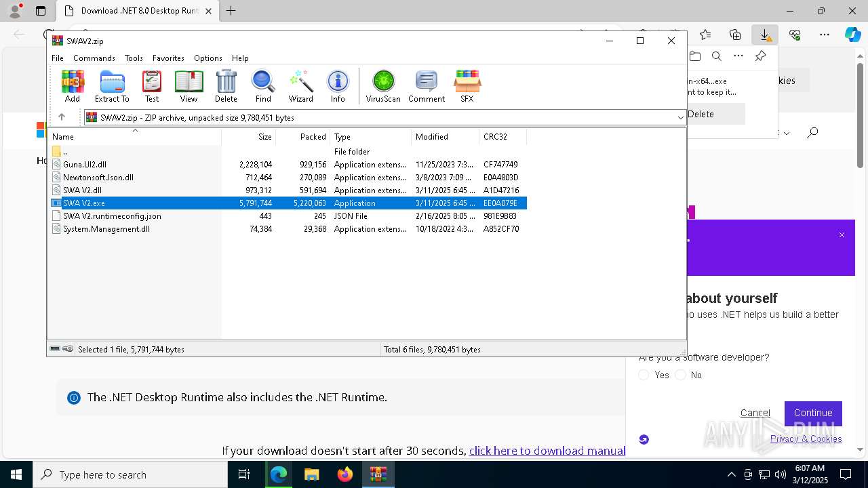Screen dimensions: 868x488
Task: Click here to download manually link
Action: tap(547, 451)
